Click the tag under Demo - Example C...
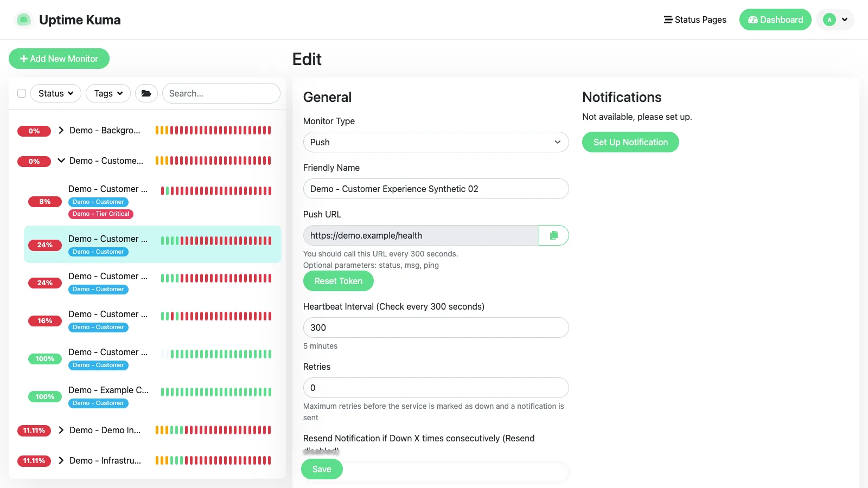The width and height of the screenshot is (868, 488). click(x=98, y=403)
